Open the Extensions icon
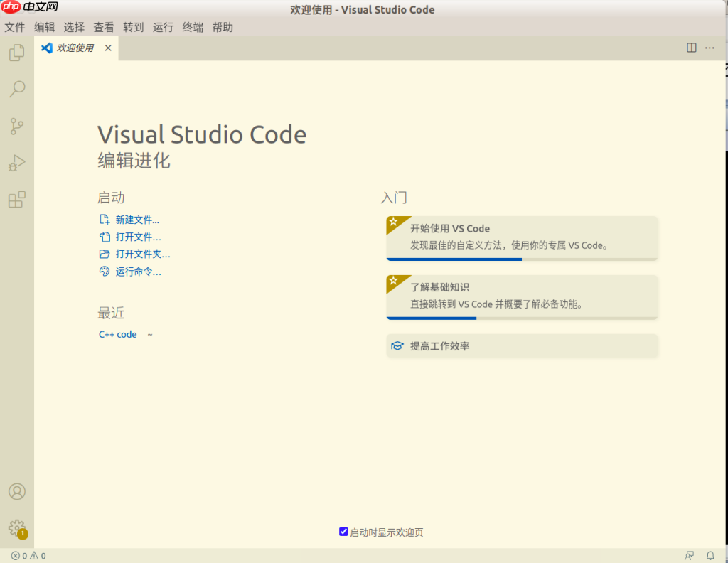Image resolution: width=728 pixels, height=563 pixels. pos(16,200)
